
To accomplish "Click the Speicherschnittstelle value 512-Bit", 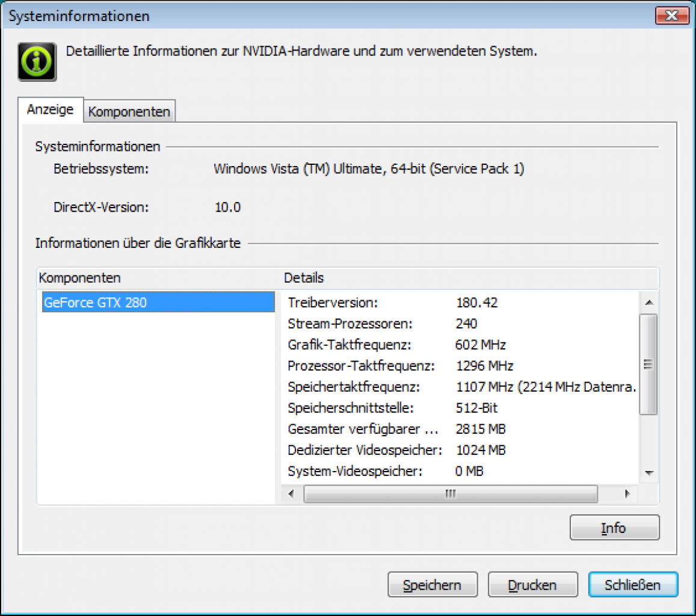I will coord(476,408).
